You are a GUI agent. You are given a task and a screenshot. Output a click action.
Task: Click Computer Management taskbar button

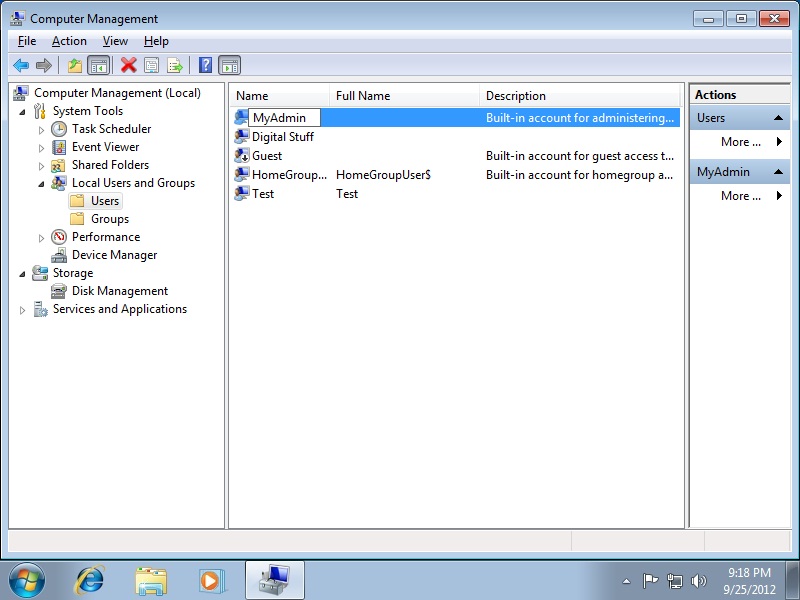274,580
